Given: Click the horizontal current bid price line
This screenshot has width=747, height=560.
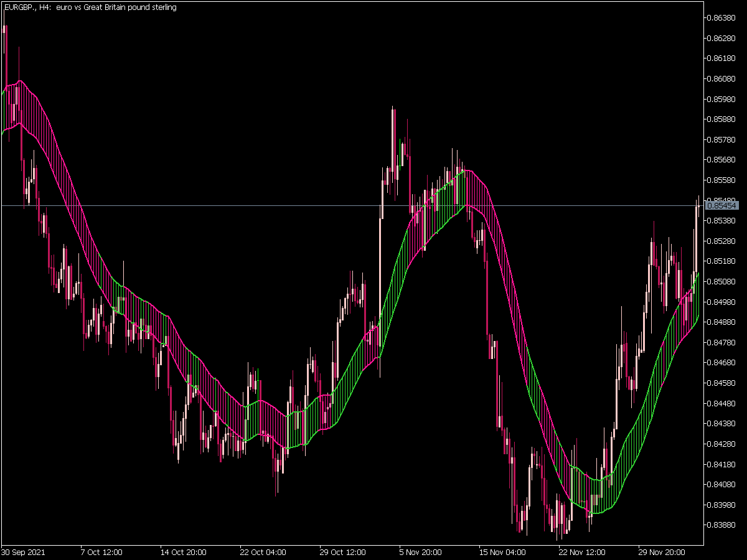Looking at the screenshot, I should tap(352, 205).
